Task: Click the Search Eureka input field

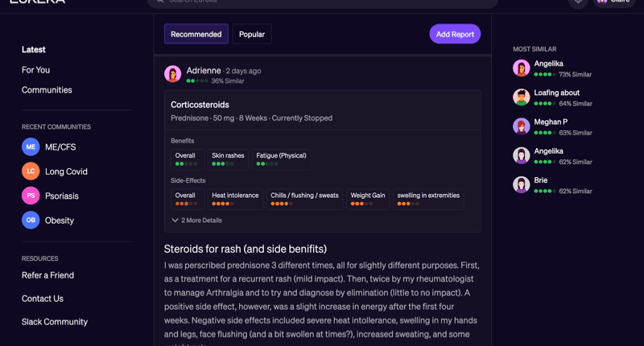Action: 322,2
